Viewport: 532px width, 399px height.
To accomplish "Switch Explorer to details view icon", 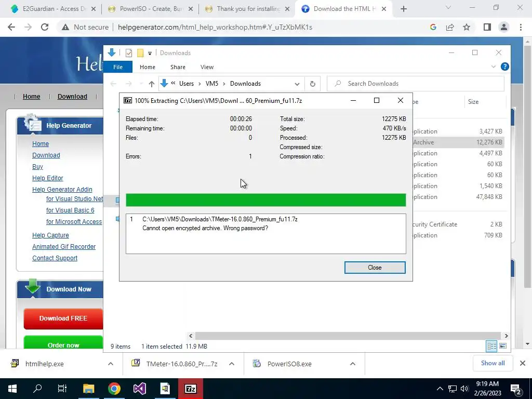I will click(491, 346).
